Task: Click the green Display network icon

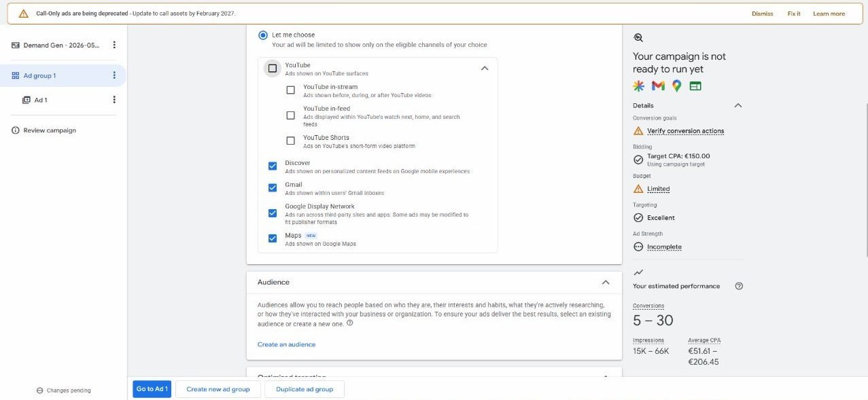Action: point(695,86)
